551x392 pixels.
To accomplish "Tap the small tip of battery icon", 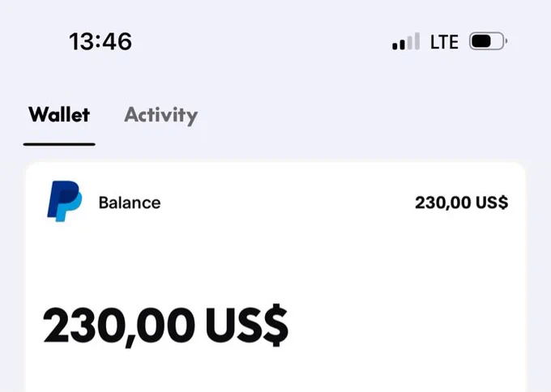I will pos(506,41).
